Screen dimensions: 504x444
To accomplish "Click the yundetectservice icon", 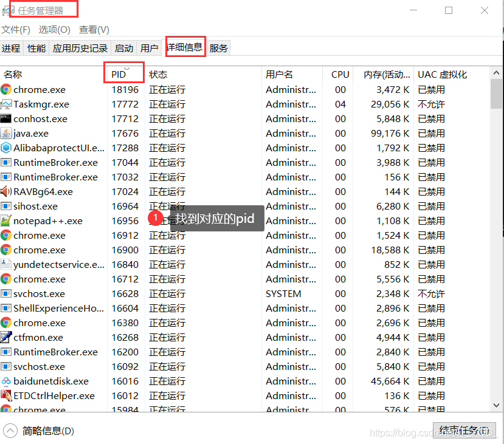I will coord(6,264).
